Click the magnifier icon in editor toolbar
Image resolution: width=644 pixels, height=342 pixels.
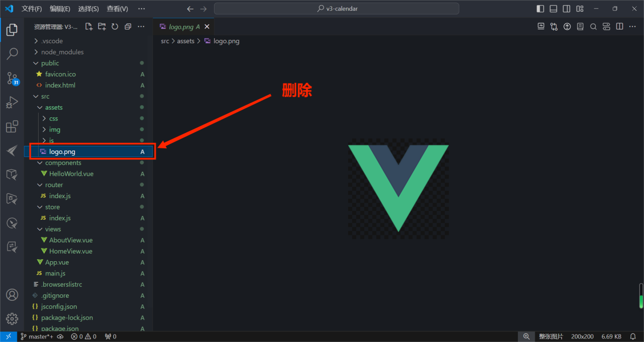click(593, 26)
